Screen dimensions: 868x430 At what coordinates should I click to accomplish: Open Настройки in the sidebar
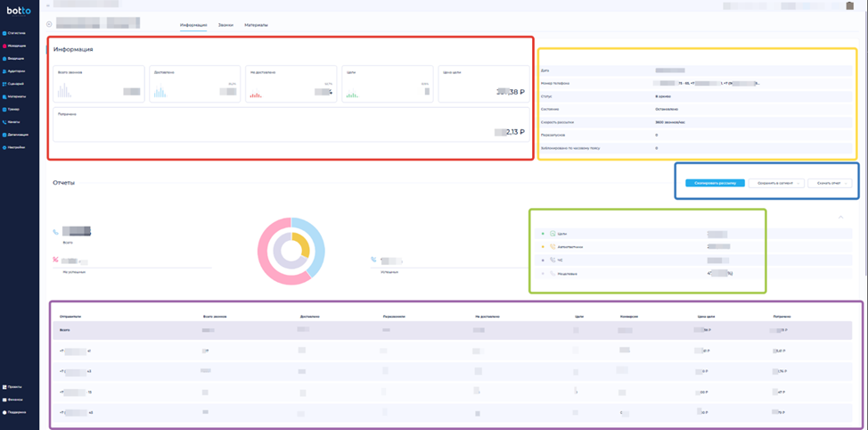pyautogui.click(x=16, y=147)
